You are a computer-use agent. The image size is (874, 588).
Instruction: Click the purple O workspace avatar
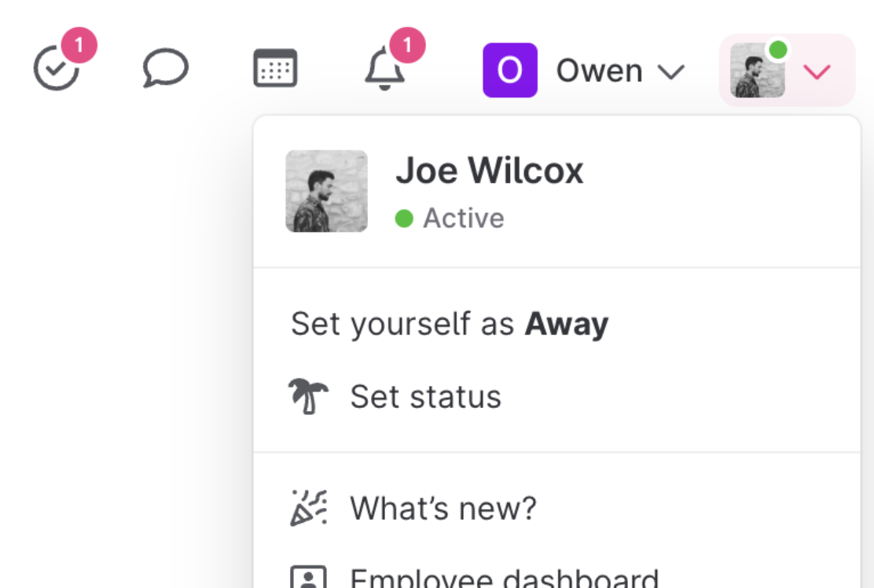tap(509, 70)
